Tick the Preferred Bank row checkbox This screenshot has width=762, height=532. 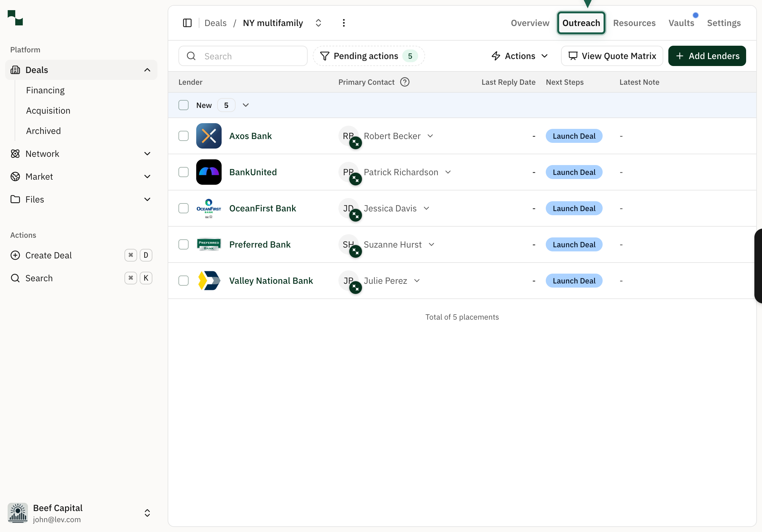coord(184,245)
